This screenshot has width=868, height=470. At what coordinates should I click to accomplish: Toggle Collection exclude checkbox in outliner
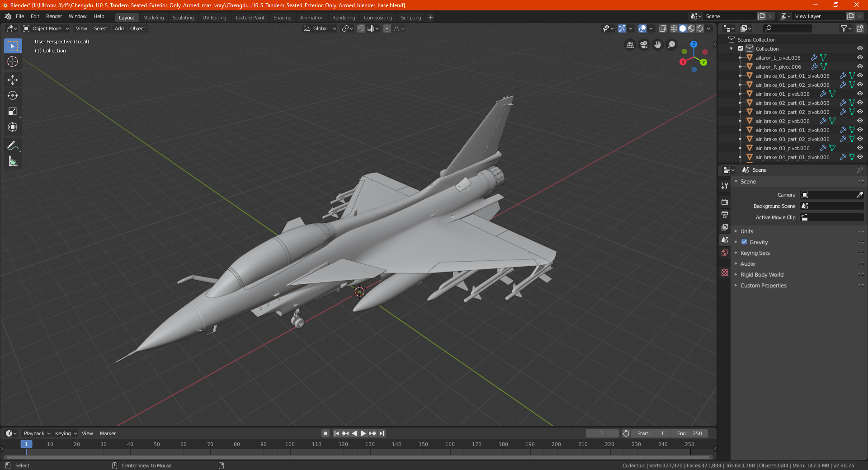741,49
